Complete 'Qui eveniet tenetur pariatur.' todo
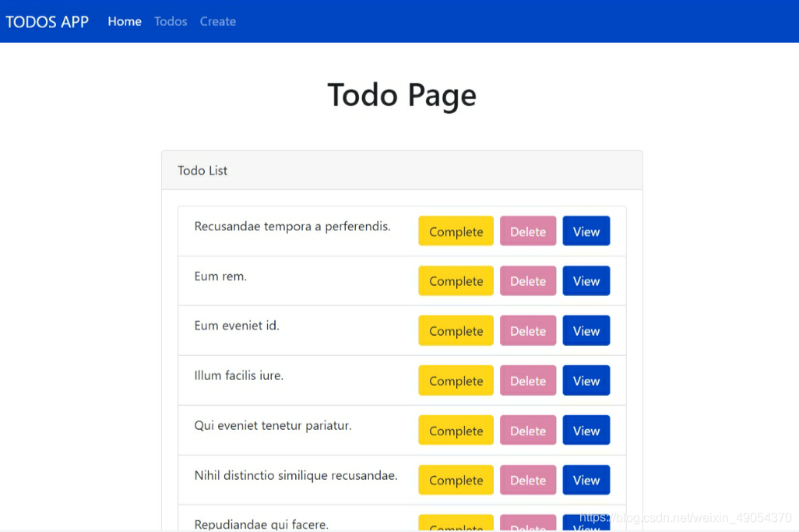Screen dimensions: 799x532 click(x=456, y=430)
